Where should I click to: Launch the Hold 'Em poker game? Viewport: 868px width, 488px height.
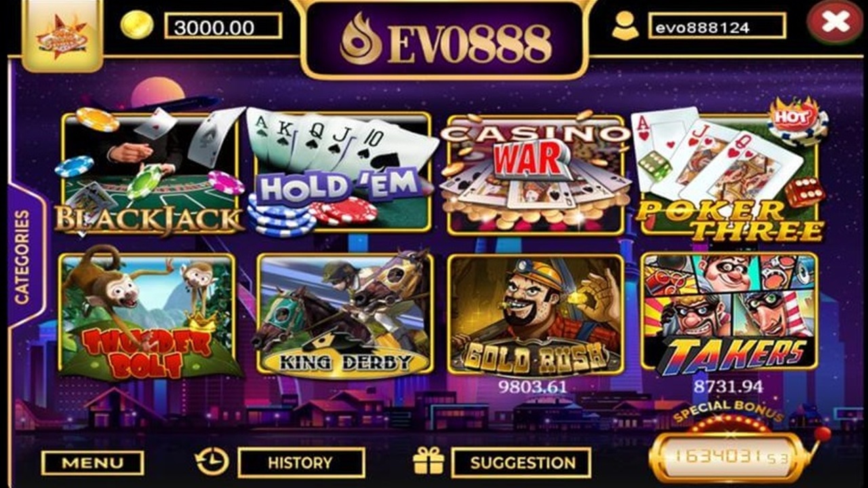coord(342,174)
